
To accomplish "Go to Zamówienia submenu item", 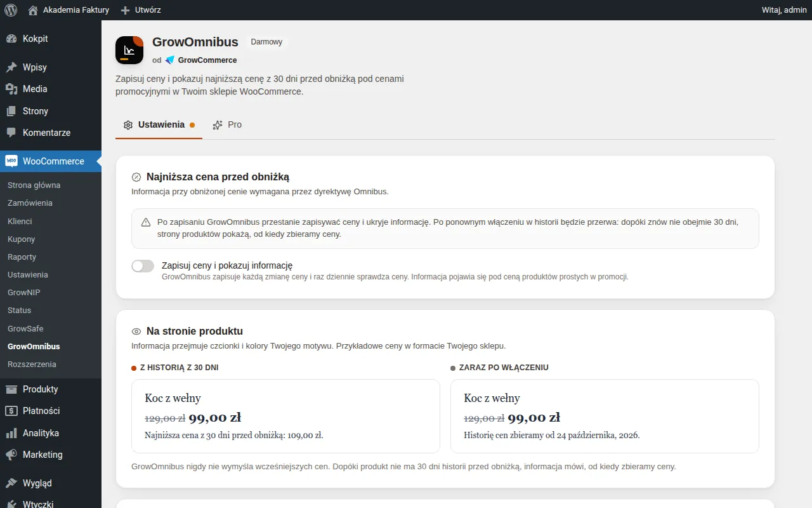I will (x=30, y=203).
